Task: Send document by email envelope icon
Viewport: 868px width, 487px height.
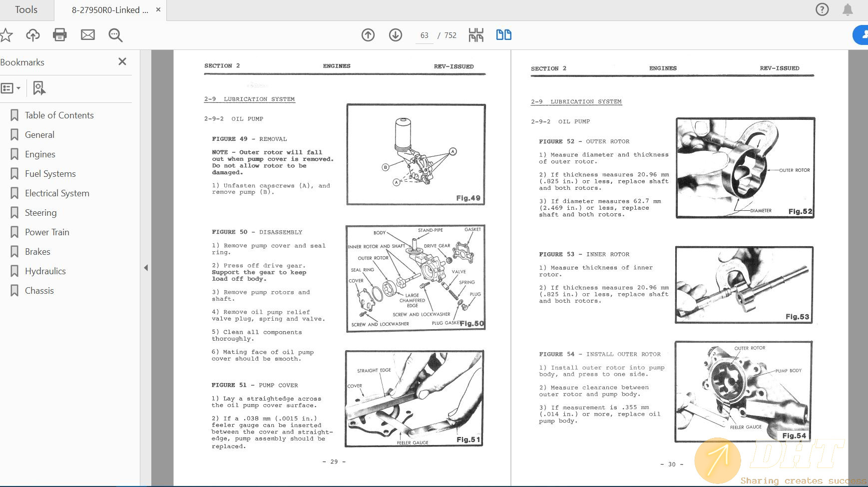Action: 88,35
